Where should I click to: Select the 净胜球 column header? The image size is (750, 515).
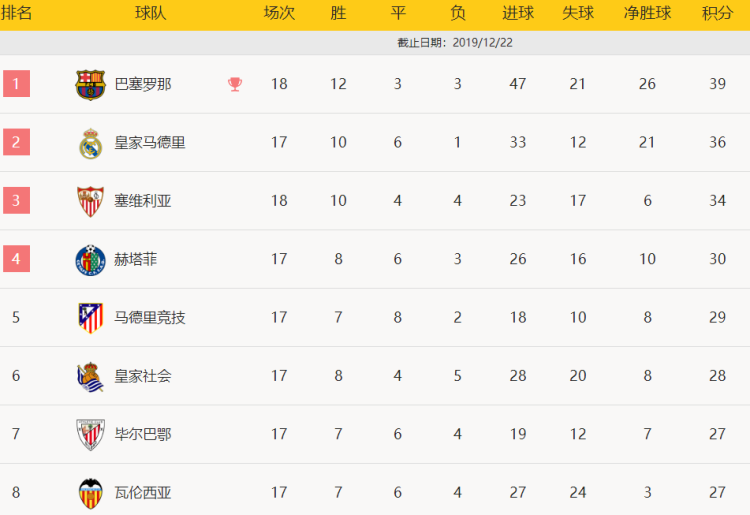647,13
